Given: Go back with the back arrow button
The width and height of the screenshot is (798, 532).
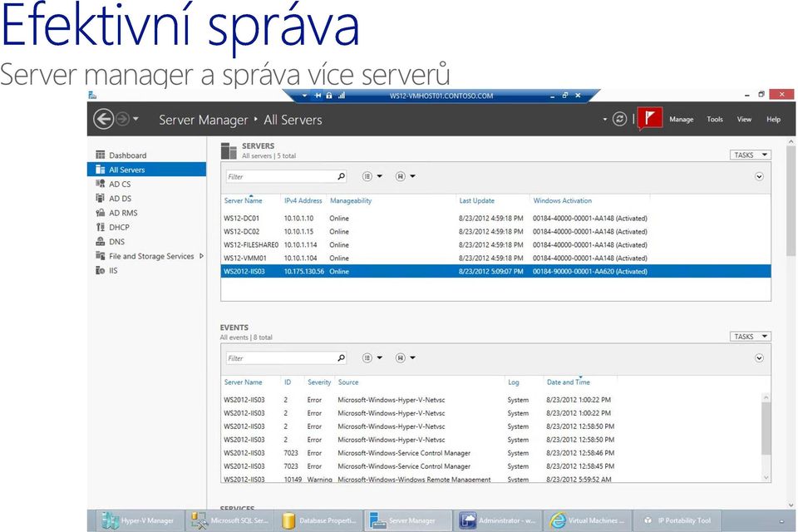Looking at the screenshot, I should point(103,119).
